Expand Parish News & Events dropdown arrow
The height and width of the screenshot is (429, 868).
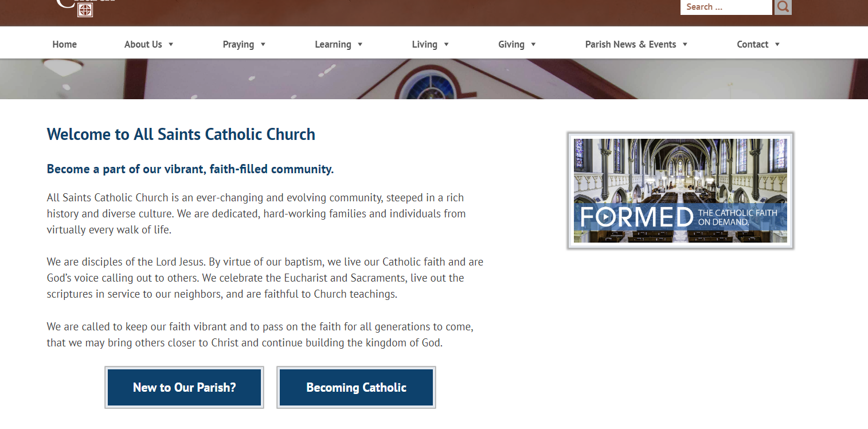click(685, 45)
